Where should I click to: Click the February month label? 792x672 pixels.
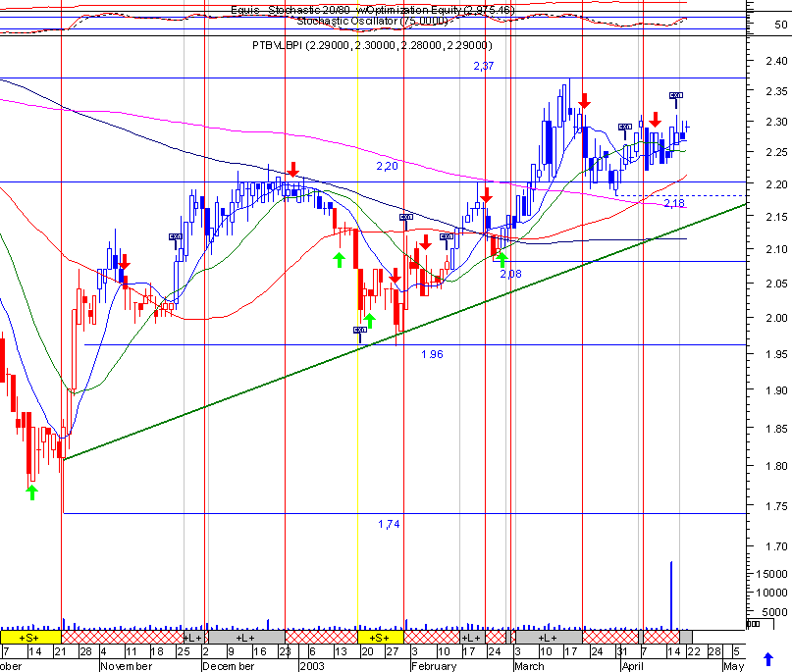pyautogui.click(x=434, y=666)
